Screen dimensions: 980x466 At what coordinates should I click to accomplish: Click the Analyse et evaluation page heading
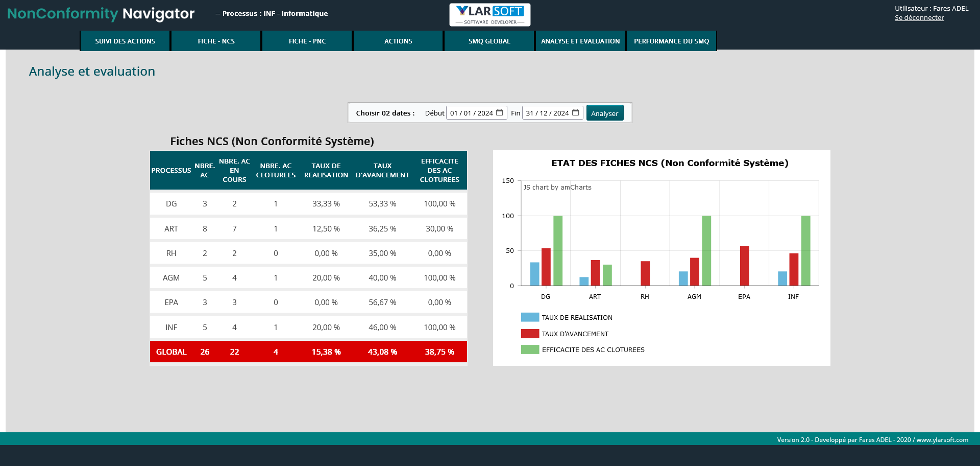92,72
